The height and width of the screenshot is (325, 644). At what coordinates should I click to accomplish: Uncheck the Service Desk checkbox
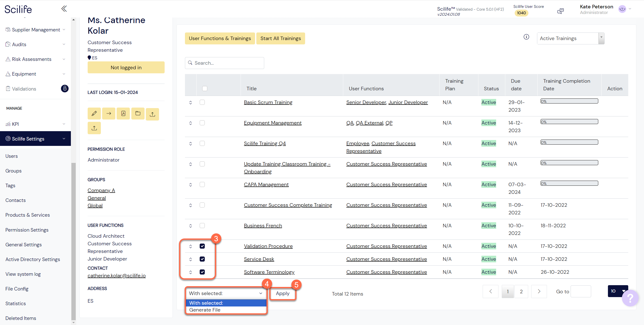(x=202, y=259)
